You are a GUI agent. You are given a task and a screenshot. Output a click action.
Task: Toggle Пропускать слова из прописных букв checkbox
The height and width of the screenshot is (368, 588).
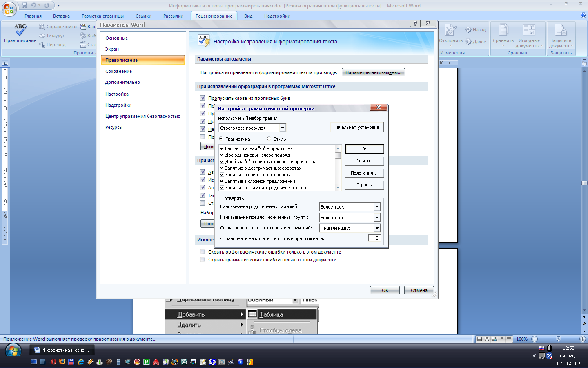click(203, 98)
